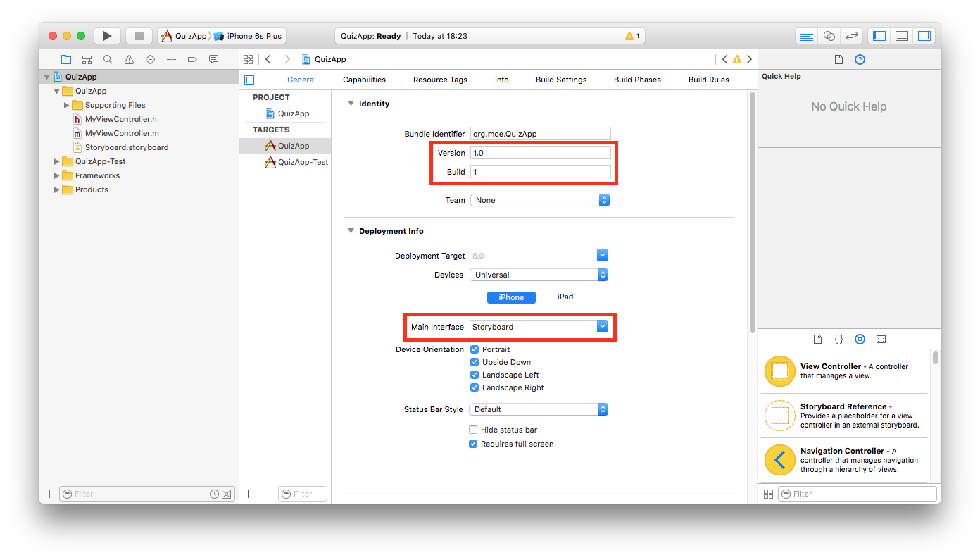
Task: Go back in editor history
Action: [268, 59]
